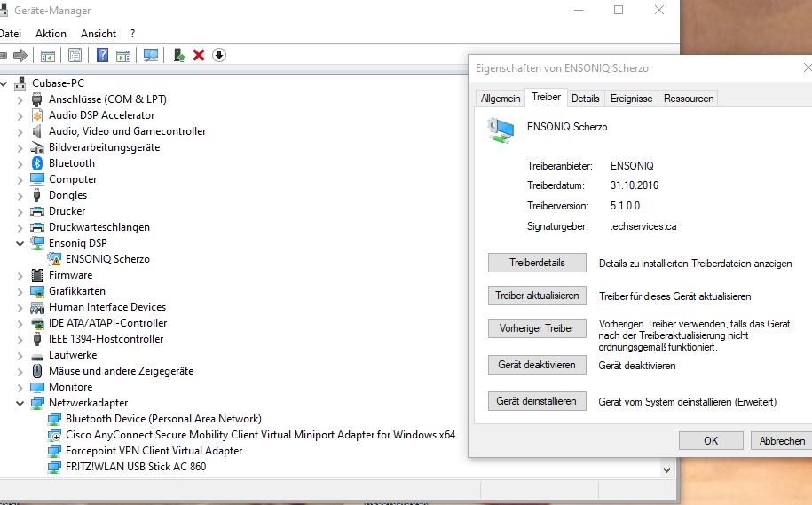812x505 pixels.
Task: Collapse the Netzwerkadapter category
Action: [x=20, y=403]
